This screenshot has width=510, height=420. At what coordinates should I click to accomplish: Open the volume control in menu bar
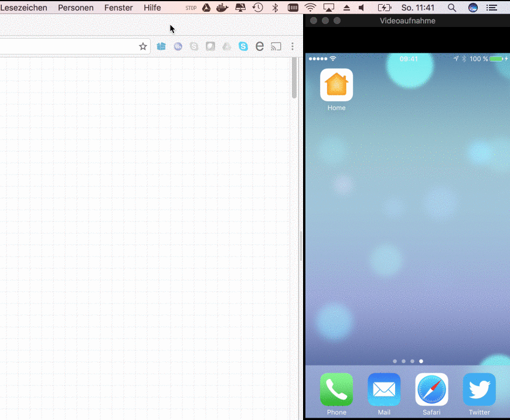tap(362, 8)
